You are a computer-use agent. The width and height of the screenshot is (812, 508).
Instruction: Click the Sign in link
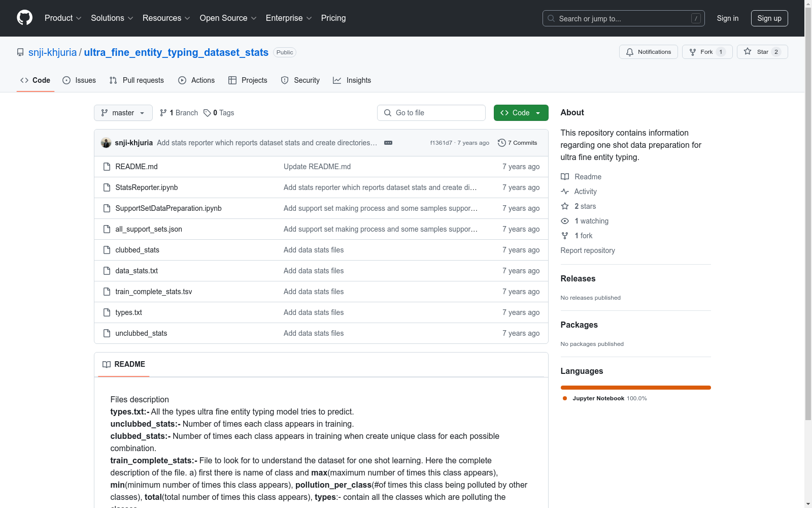click(728, 18)
